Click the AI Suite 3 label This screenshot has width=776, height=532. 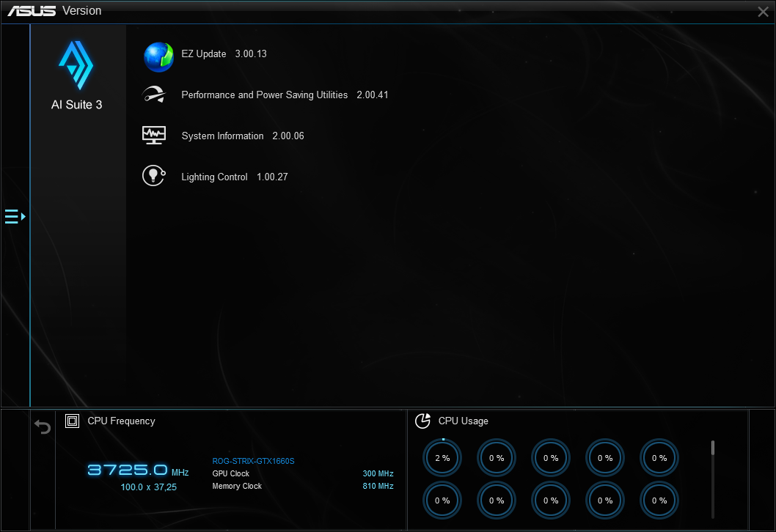[77, 105]
